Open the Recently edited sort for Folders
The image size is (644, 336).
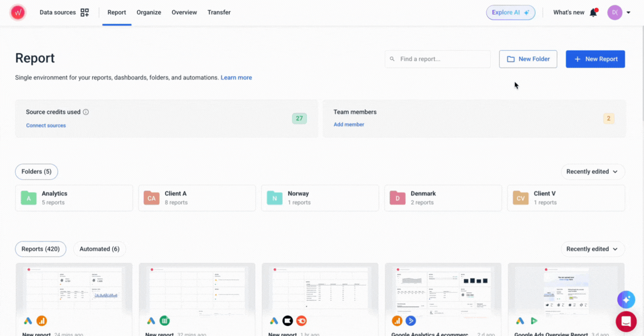[593, 171]
